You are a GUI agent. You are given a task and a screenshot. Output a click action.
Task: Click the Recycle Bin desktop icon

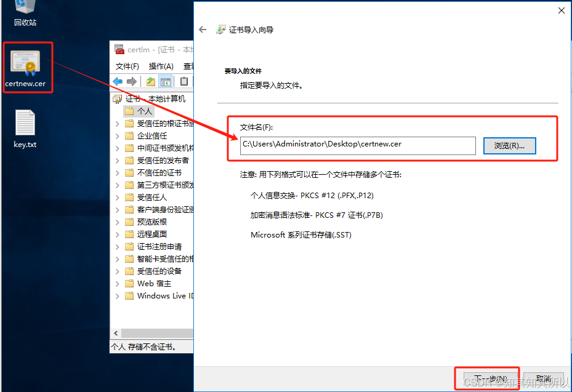coord(25,14)
